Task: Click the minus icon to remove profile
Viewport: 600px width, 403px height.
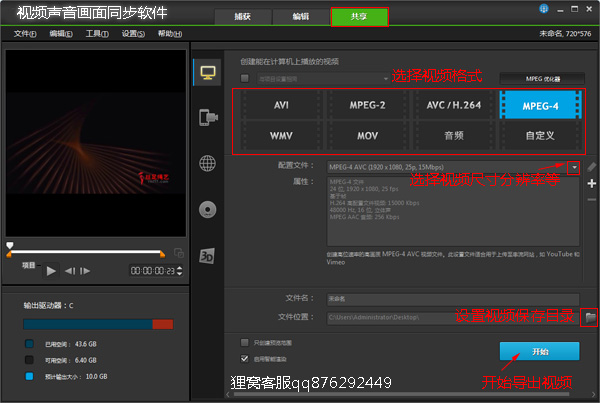Action: [x=592, y=199]
